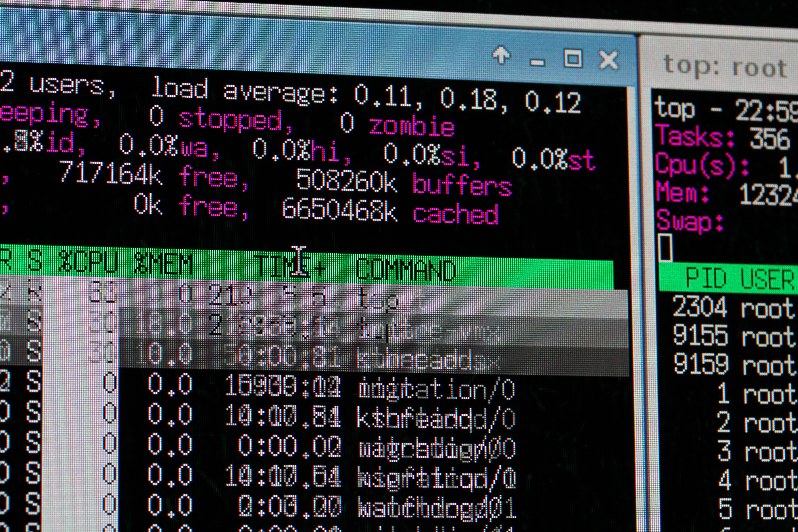
Task: Close the left terminal window
Action: point(609,60)
